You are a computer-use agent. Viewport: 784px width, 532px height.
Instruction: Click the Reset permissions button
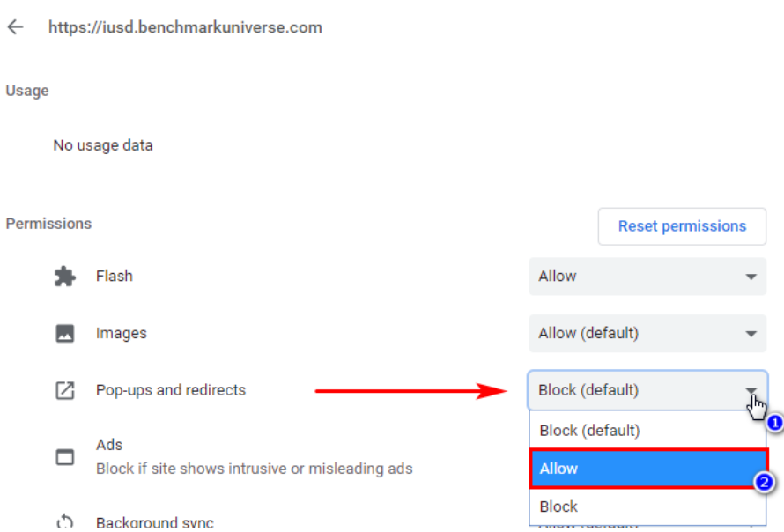tap(682, 226)
